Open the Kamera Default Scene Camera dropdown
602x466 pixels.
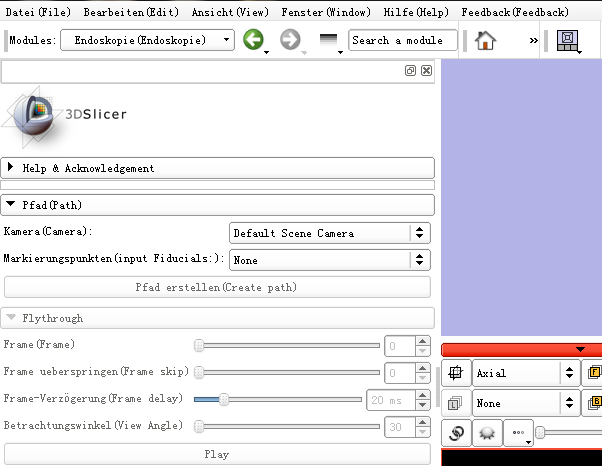click(x=329, y=233)
